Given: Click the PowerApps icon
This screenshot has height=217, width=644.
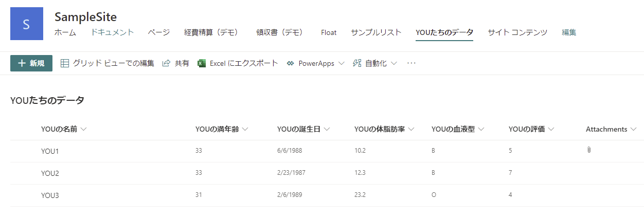Looking at the screenshot, I should click(290, 63).
